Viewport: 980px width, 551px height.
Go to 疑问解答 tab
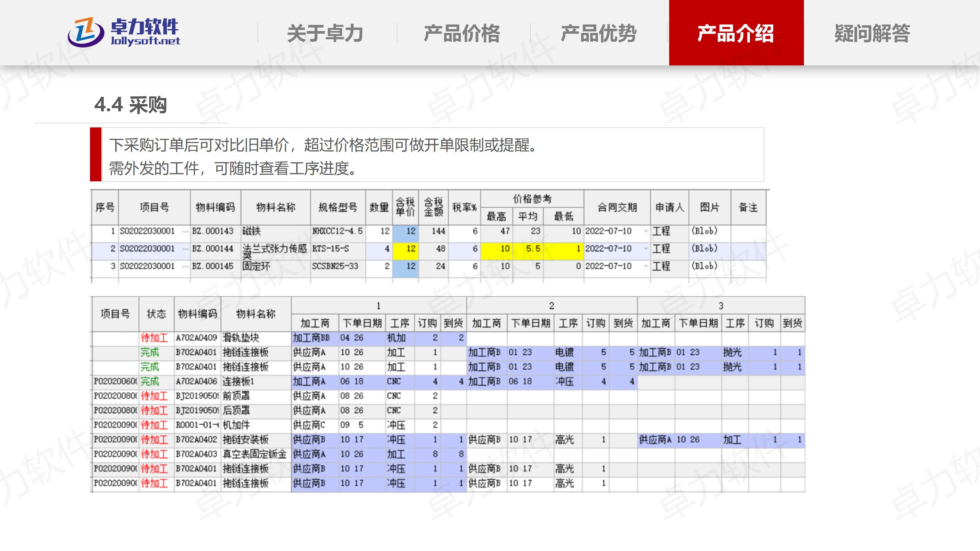872,33
